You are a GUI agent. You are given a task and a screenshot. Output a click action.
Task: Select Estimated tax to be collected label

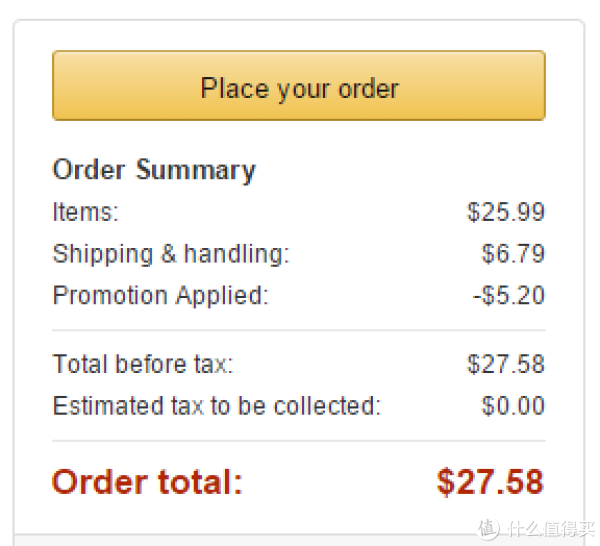(217, 406)
